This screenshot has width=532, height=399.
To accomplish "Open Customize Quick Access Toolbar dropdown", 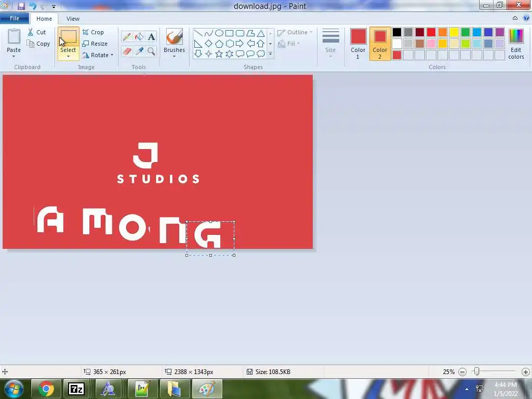I will [54, 6].
